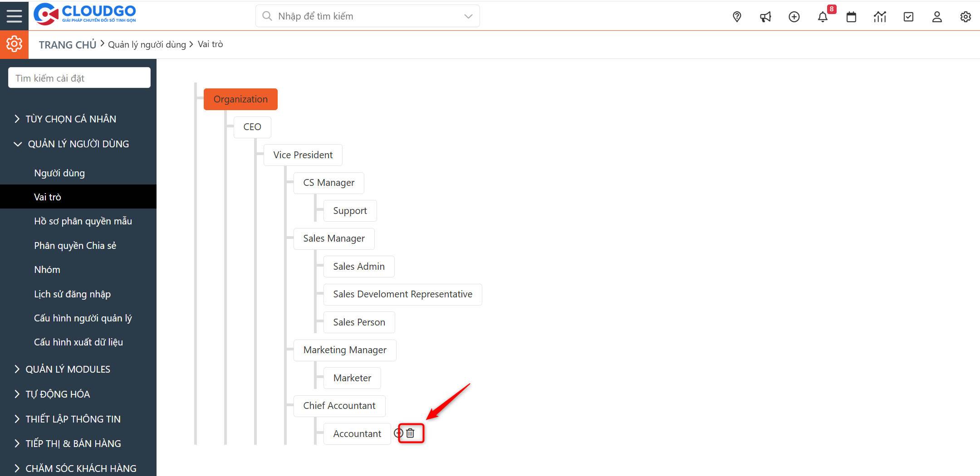Click the tasks checkbox icon in toolbar
980x476 pixels.
(908, 16)
